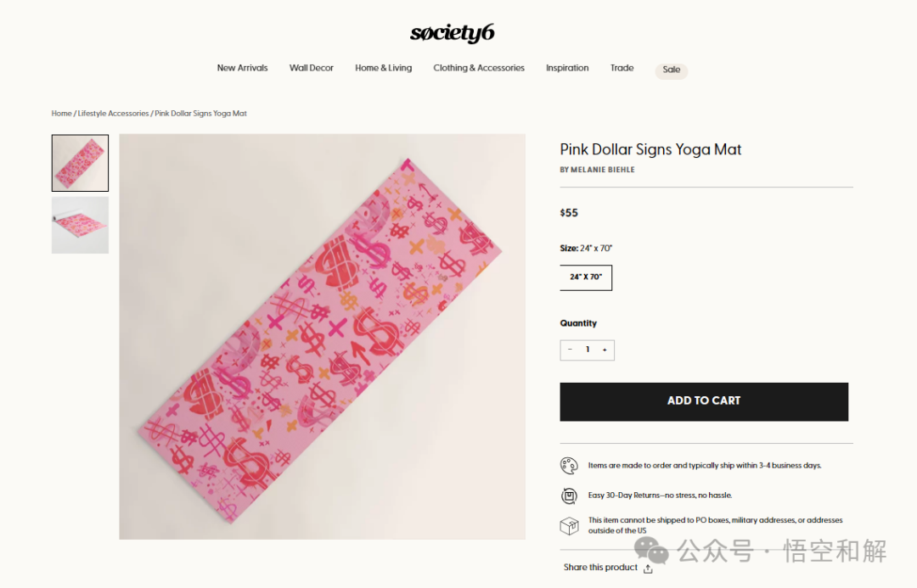Click the 30-day returns icon
This screenshot has width=917, height=588.
569,496
